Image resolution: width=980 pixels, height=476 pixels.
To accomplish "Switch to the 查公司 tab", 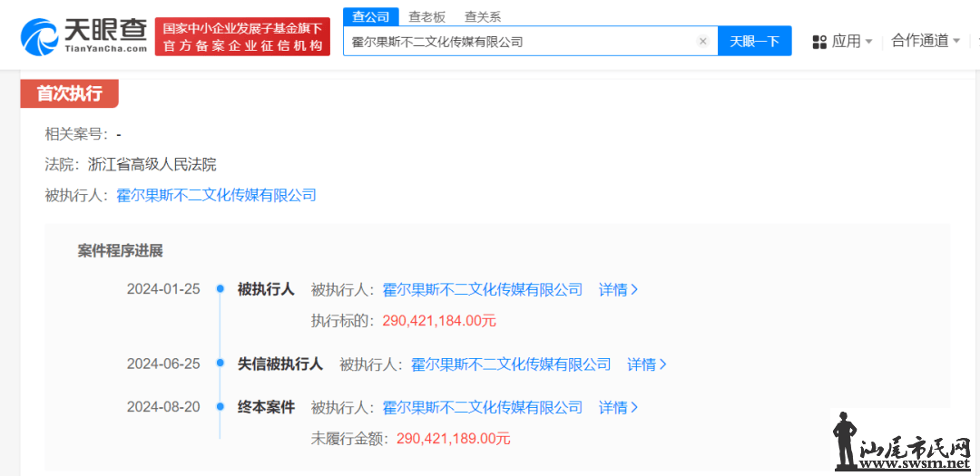I will pos(370,17).
